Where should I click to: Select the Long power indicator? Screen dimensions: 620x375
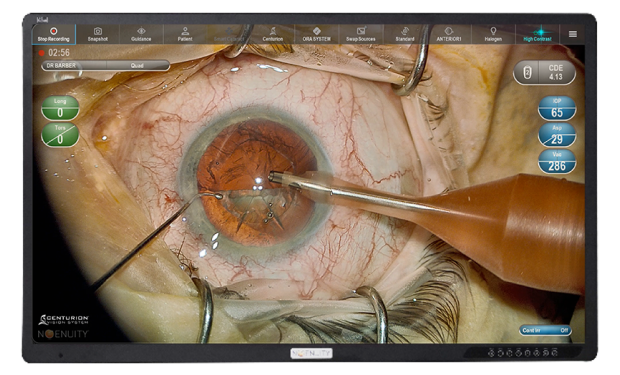pyautogui.click(x=60, y=108)
